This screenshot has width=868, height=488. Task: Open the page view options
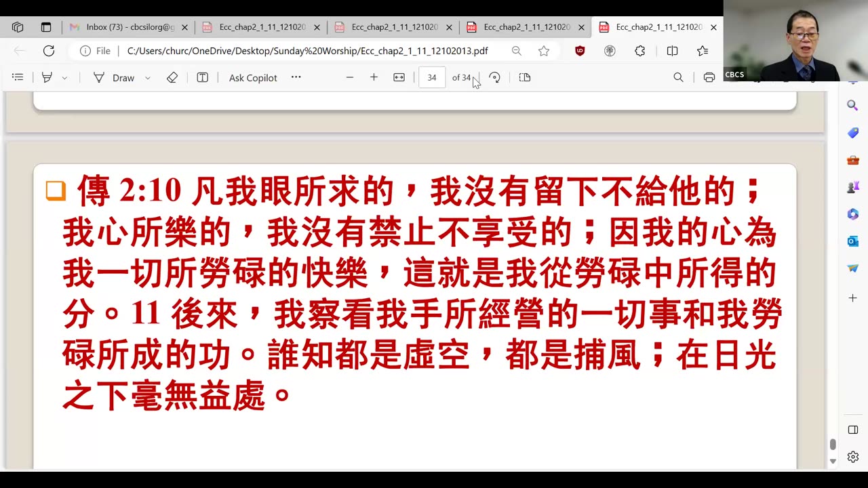pos(525,77)
